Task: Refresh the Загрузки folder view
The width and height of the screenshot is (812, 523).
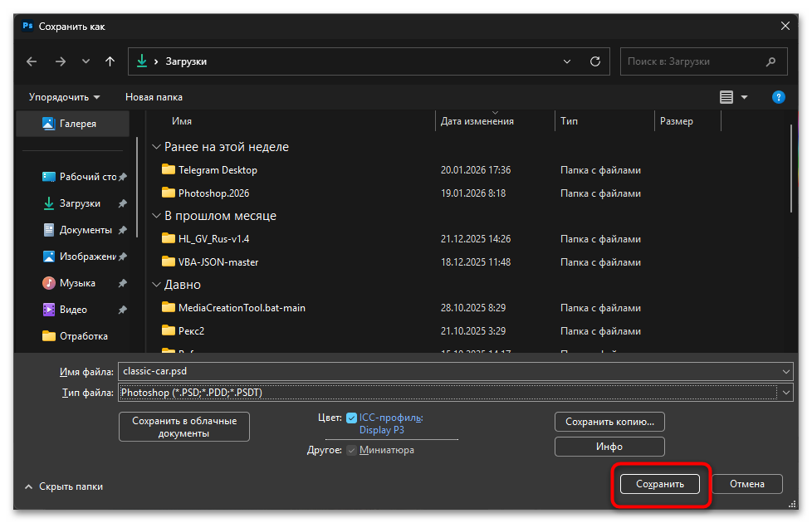Action: (x=594, y=61)
